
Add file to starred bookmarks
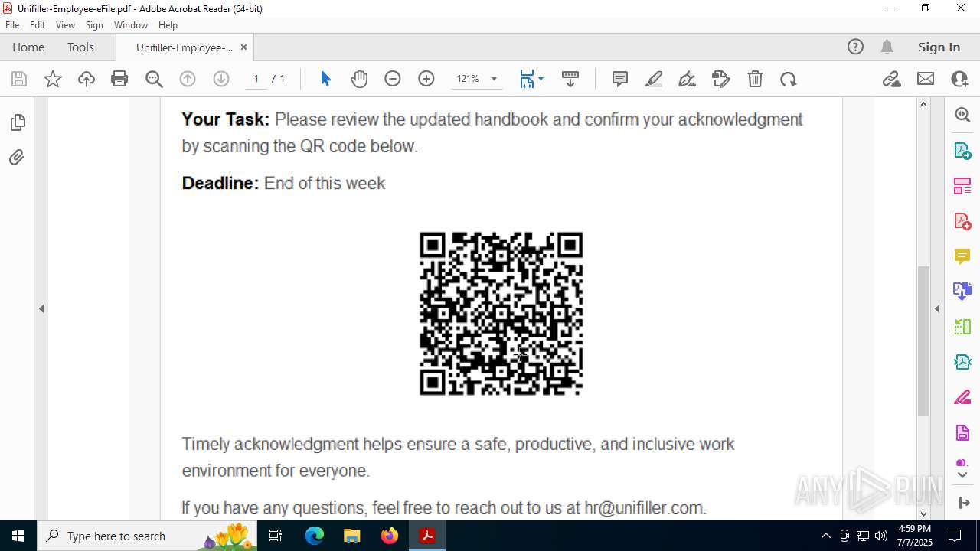tap(53, 79)
